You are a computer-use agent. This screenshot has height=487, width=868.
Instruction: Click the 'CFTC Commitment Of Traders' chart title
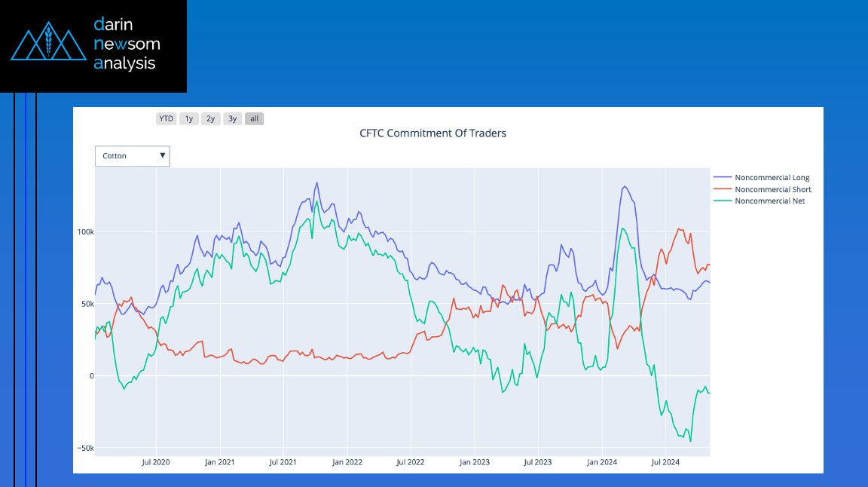point(433,133)
